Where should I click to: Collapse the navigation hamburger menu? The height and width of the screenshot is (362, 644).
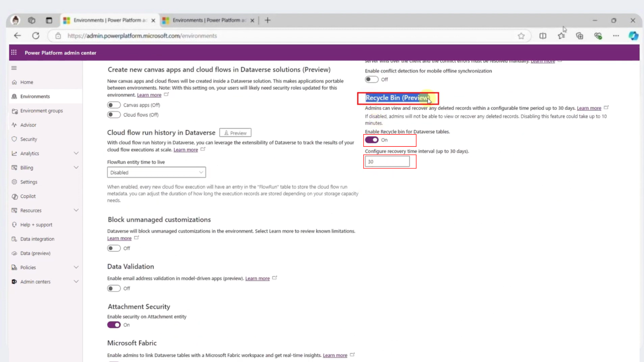tap(14, 68)
